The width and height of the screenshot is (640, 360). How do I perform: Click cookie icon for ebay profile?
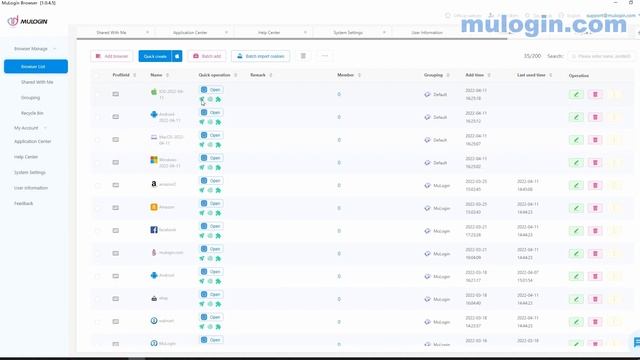(210, 304)
